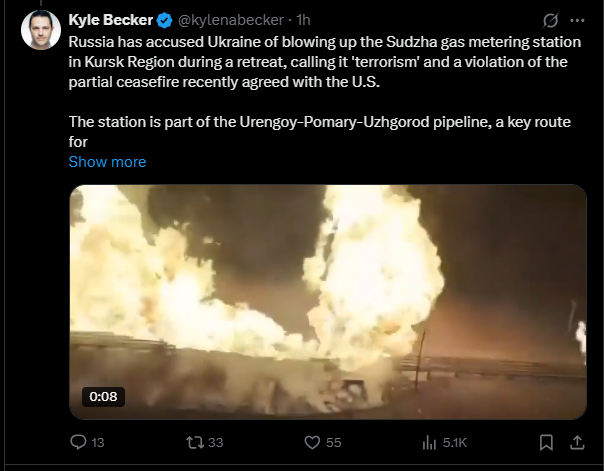604x471 pixels.
Task: Click the share post icon
Action: 576,442
